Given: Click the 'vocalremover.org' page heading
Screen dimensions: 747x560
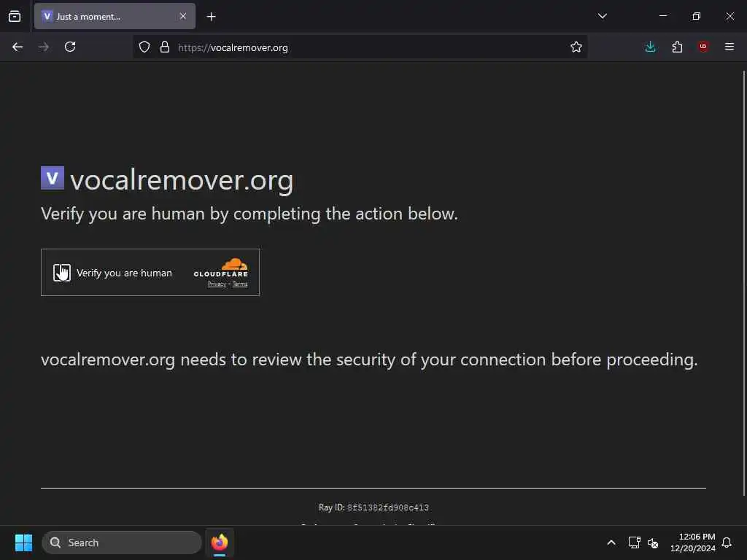Looking at the screenshot, I should (x=182, y=181).
